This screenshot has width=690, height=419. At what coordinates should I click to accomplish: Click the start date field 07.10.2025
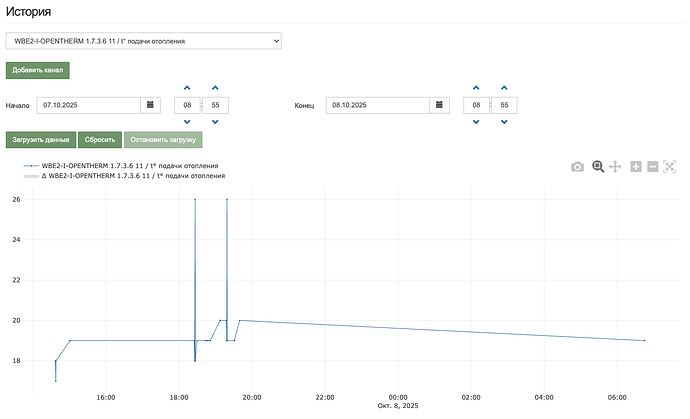coord(87,105)
